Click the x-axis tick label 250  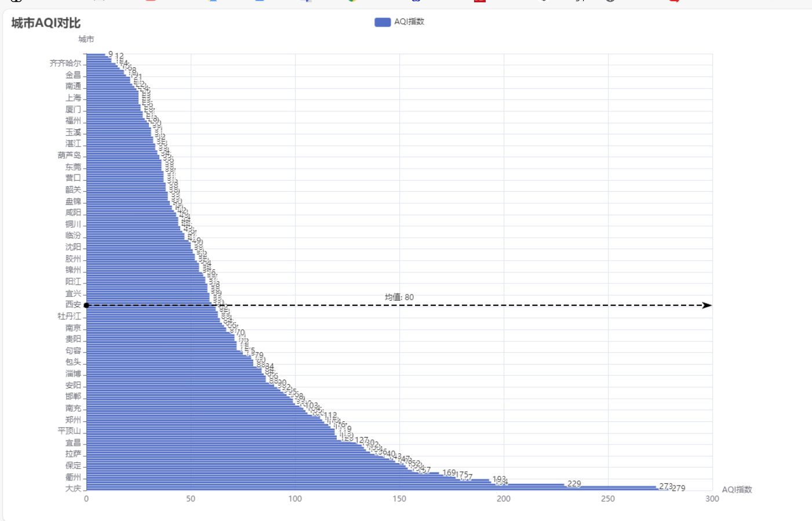click(x=608, y=499)
